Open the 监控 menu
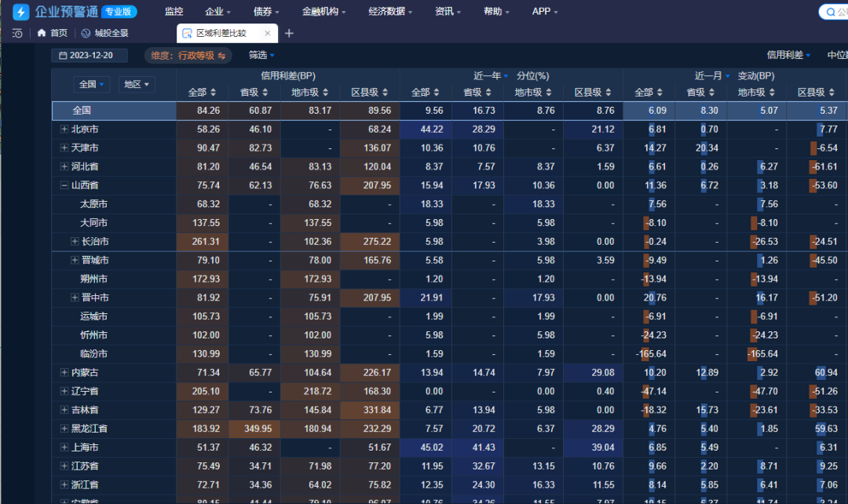 [x=174, y=11]
